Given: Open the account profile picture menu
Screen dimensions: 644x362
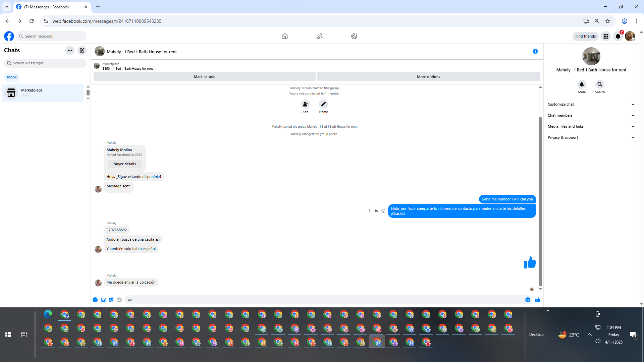Looking at the screenshot, I should (x=630, y=36).
